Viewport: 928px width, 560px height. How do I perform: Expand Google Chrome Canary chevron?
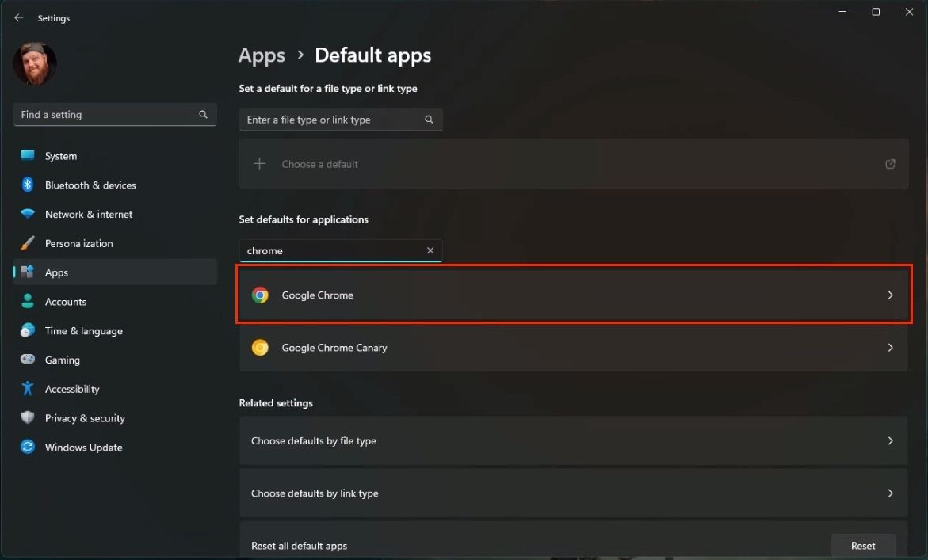pos(890,348)
